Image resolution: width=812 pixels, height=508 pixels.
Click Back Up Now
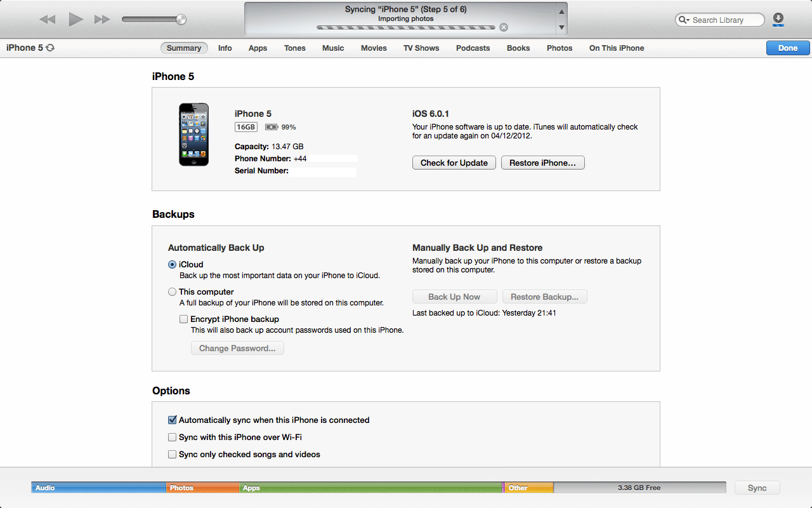pyautogui.click(x=454, y=297)
